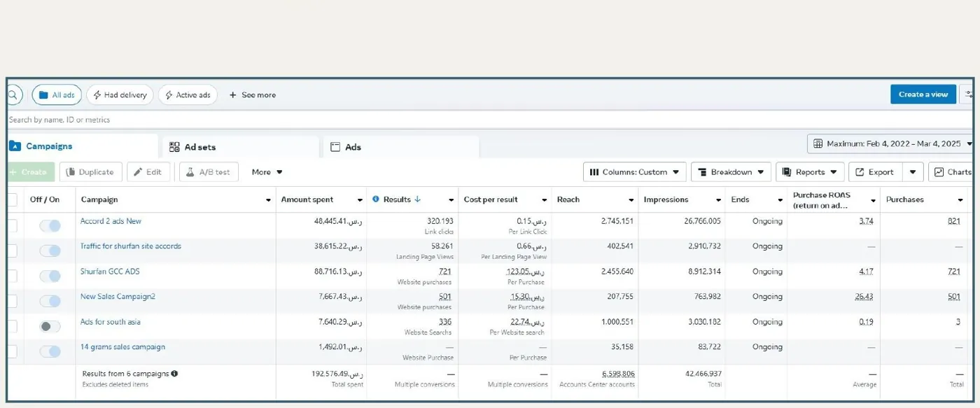The height and width of the screenshot is (408, 980).
Task: Open Campaign column header dropdown arrow
Action: pyautogui.click(x=268, y=200)
